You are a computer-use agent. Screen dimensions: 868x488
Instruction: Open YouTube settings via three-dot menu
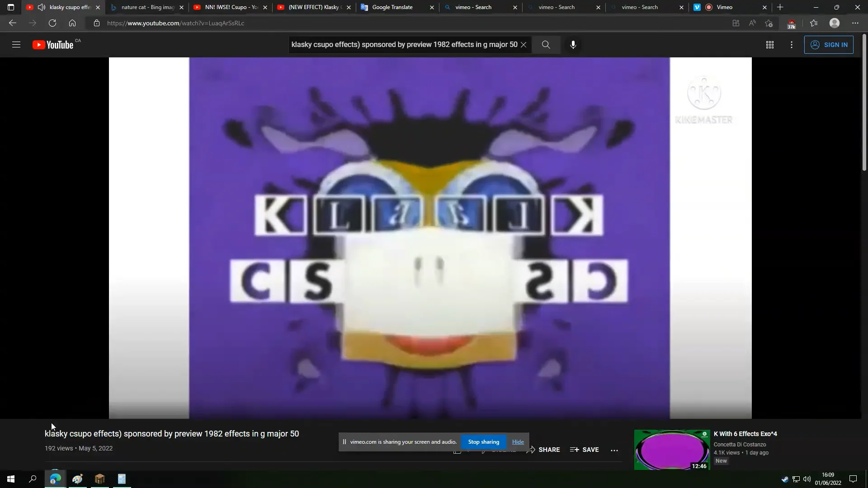point(792,45)
